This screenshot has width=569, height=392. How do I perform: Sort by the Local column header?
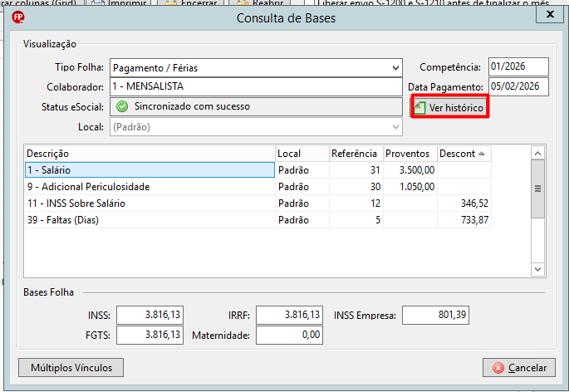pos(302,154)
